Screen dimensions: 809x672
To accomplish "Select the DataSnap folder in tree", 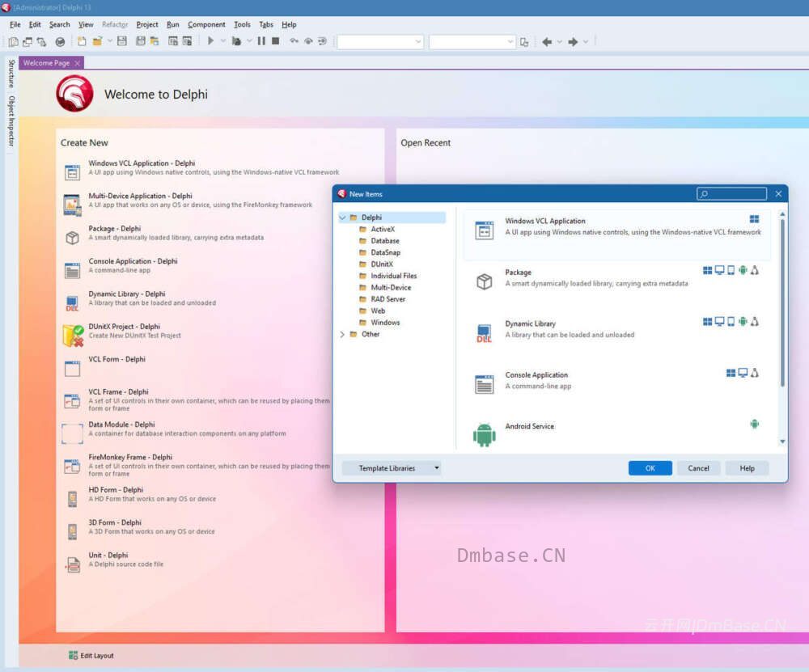I will coord(385,252).
